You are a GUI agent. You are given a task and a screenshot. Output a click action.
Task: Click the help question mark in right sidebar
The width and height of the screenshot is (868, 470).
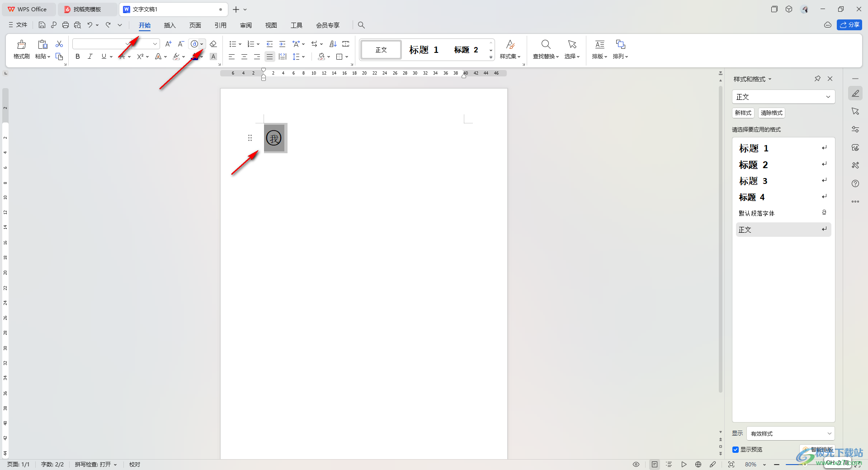pyautogui.click(x=855, y=183)
